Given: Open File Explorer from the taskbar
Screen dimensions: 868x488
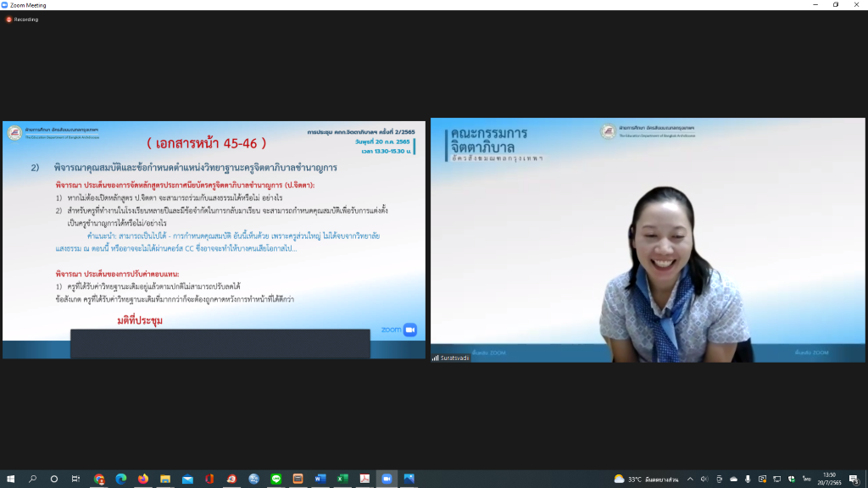Looking at the screenshot, I should [165, 479].
